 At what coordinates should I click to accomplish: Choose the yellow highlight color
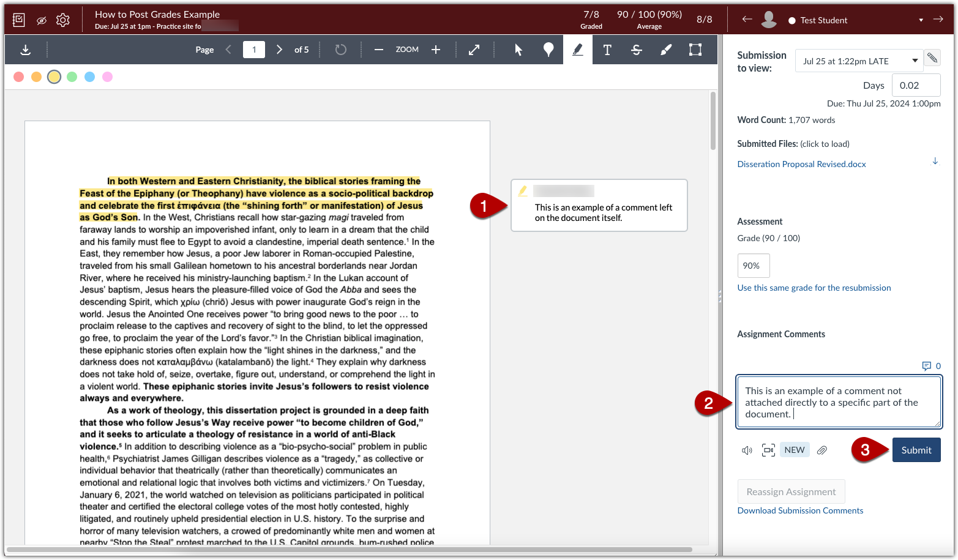coord(54,77)
